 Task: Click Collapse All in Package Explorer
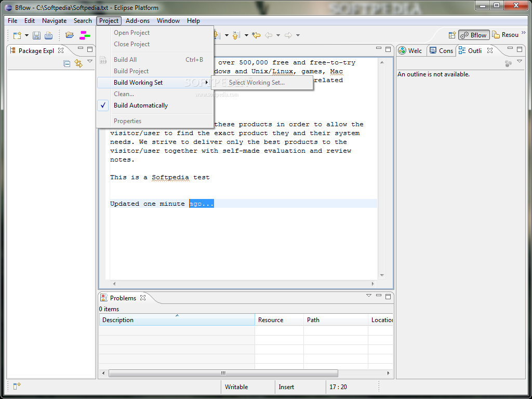pyautogui.click(x=67, y=63)
